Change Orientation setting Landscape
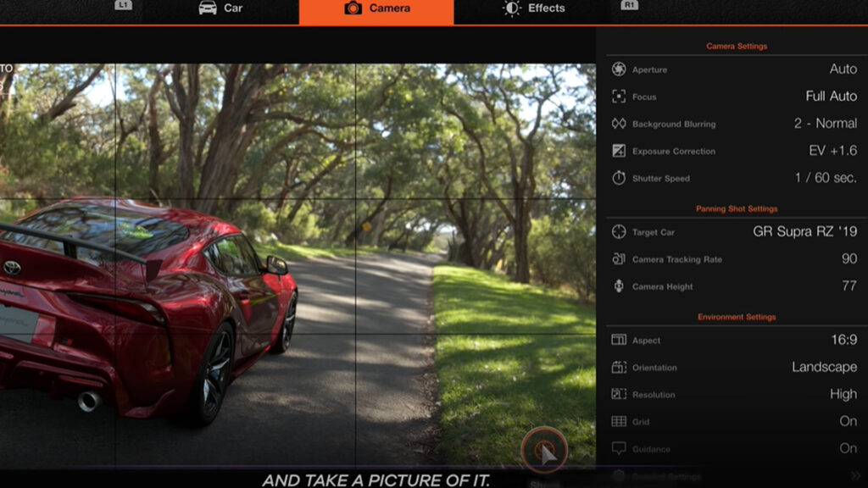 coord(824,367)
